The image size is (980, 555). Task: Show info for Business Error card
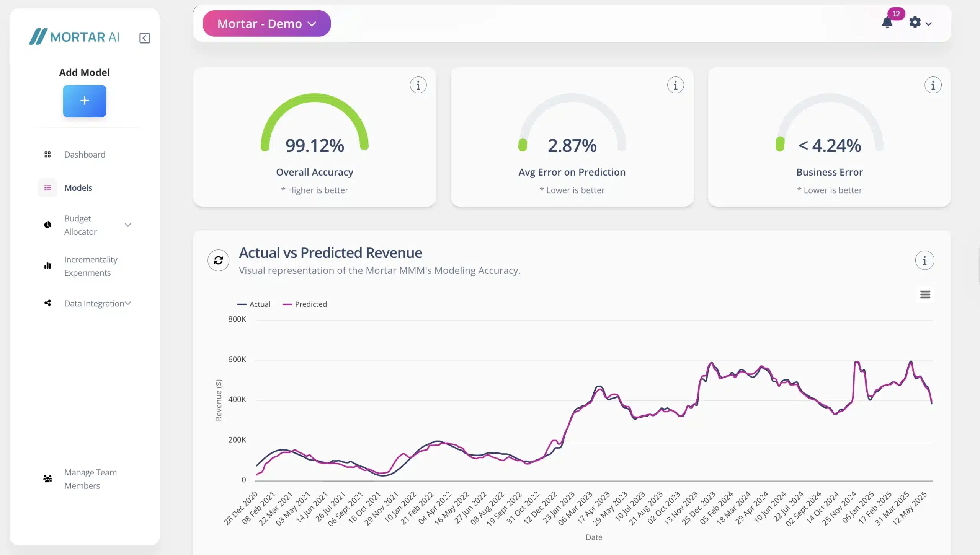(933, 85)
